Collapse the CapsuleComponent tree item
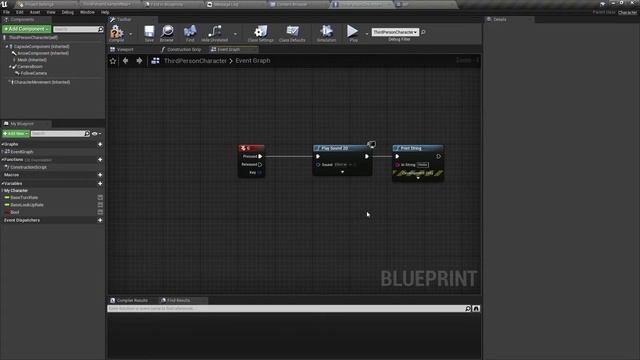 [7, 47]
